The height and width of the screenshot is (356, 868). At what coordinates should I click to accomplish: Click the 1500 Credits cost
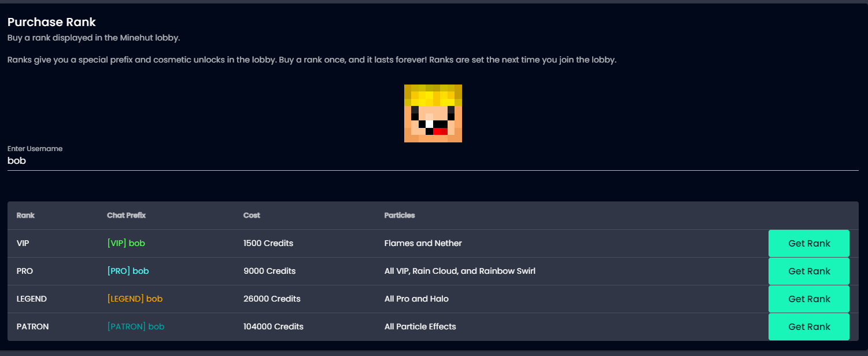tap(268, 243)
